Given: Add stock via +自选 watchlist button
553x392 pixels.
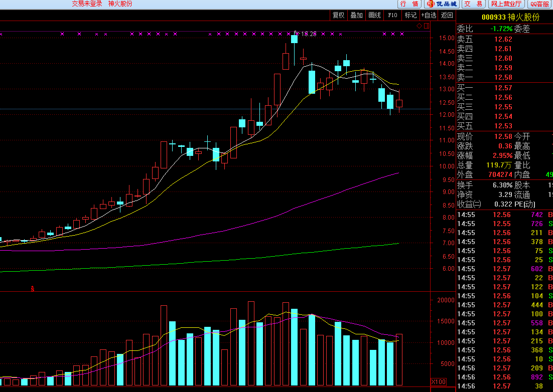Looking at the screenshot, I should pyautogui.click(x=429, y=15).
